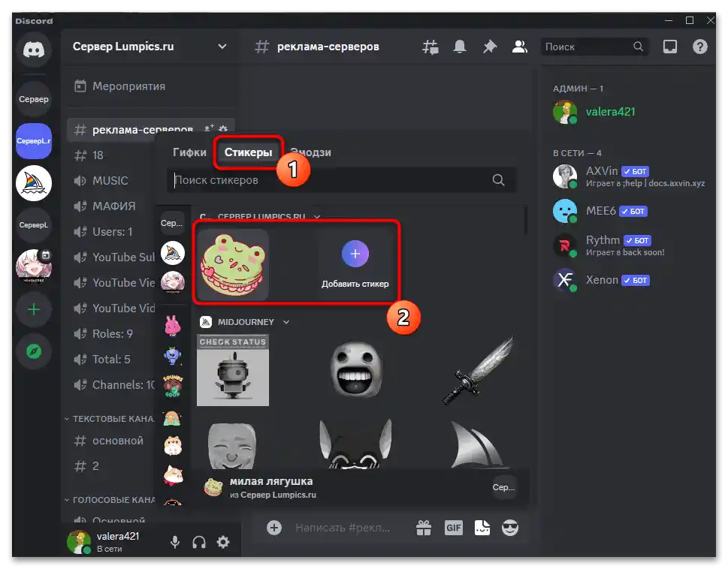Show pinned messages with the pin icon

pos(489,47)
